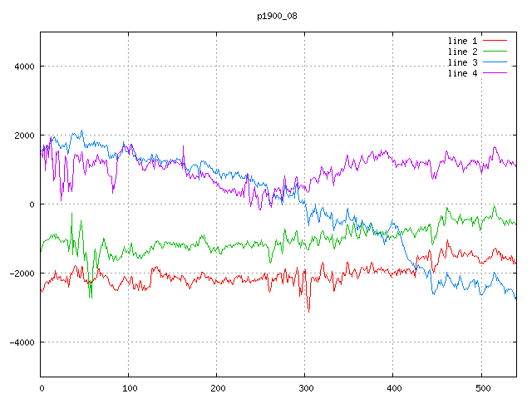
Task: Click the green sample next to line 2
Action: coord(495,52)
